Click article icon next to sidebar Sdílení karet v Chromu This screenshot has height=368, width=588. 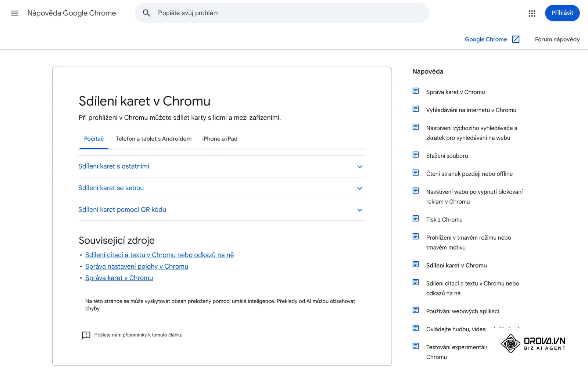(x=416, y=264)
